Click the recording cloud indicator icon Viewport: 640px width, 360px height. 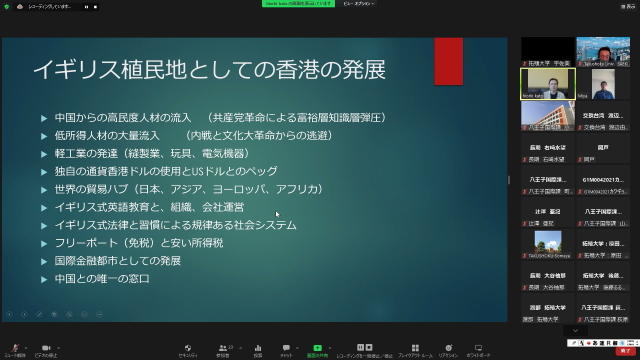(x=20, y=7)
